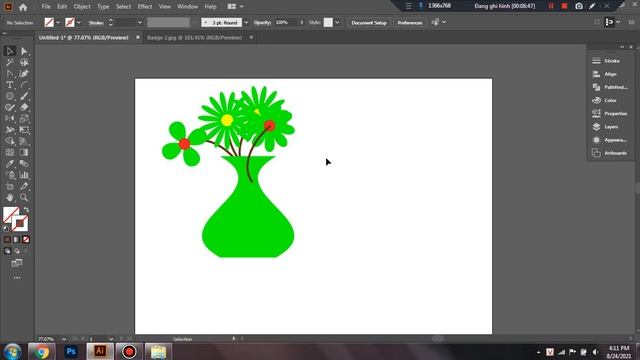Open the Effect menu
The width and height of the screenshot is (640, 360).
(144, 7)
